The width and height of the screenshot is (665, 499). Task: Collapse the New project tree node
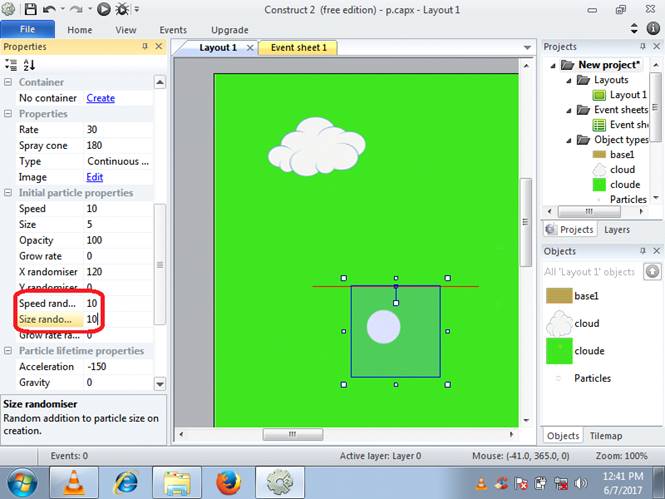click(x=553, y=65)
